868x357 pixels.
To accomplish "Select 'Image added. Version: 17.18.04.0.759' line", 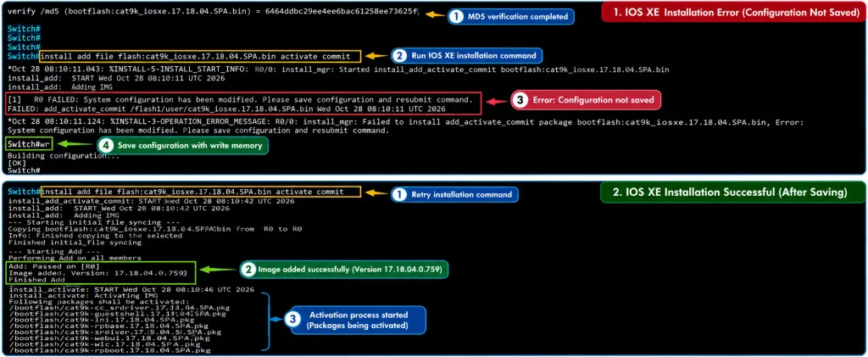I will coord(98,273).
